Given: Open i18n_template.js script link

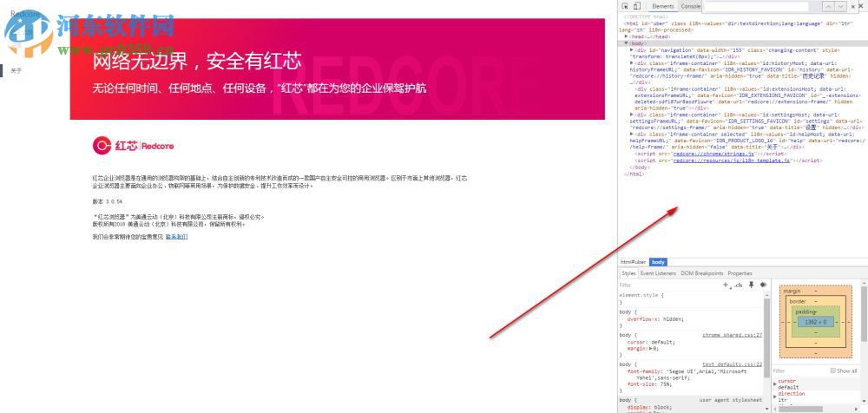Looking at the screenshot, I should (x=731, y=161).
